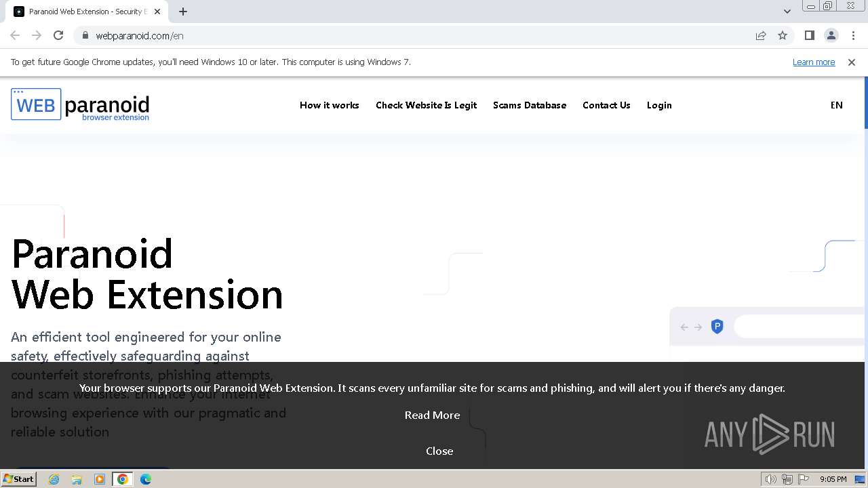Click the browser forward arrow
868x488 pixels.
[37, 35]
